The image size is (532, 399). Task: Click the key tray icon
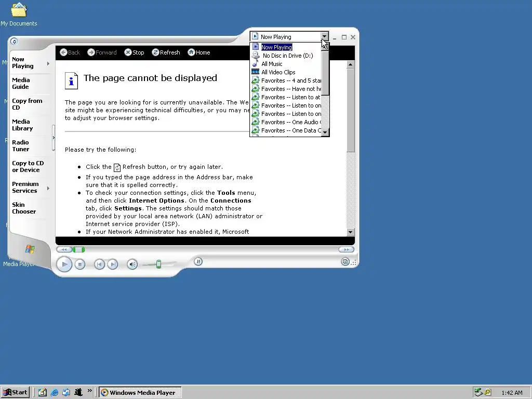pyautogui.click(x=487, y=393)
